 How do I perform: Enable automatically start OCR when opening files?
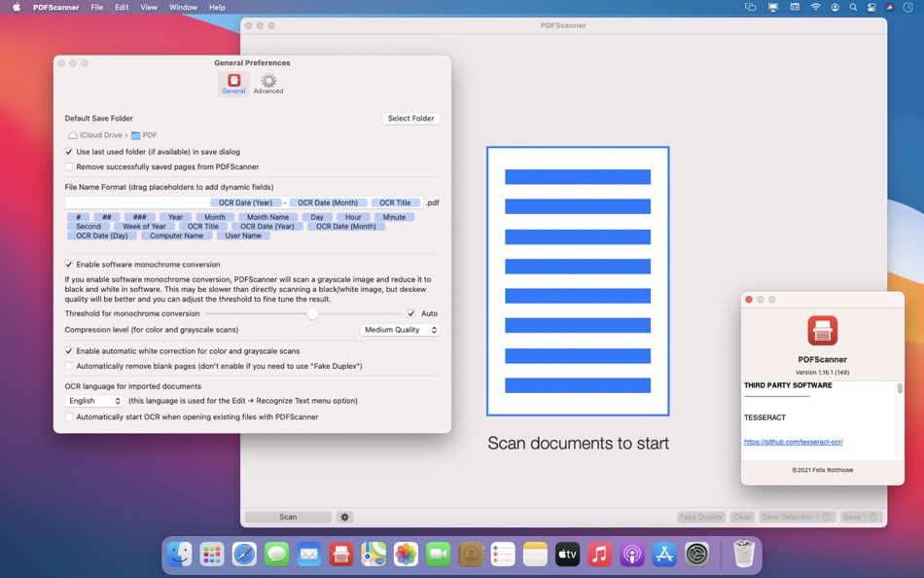point(69,417)
